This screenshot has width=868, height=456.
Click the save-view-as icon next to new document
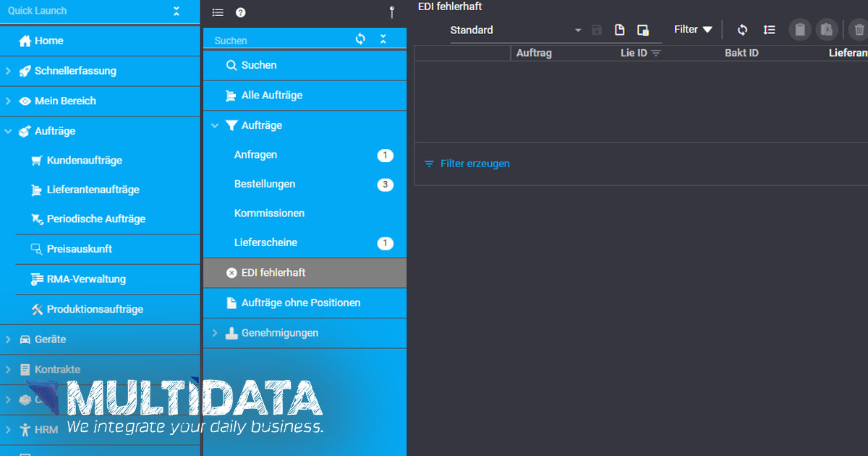(x=642, y=30)
